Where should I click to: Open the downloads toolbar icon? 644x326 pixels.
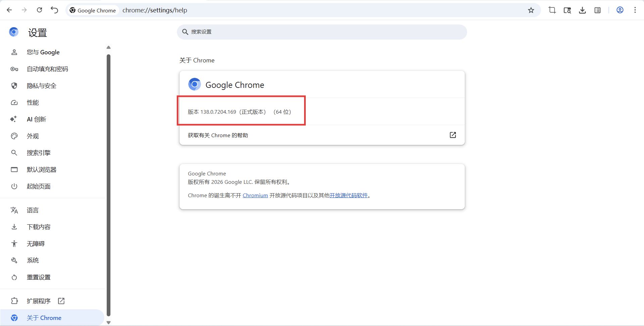[x=582, y=10]
